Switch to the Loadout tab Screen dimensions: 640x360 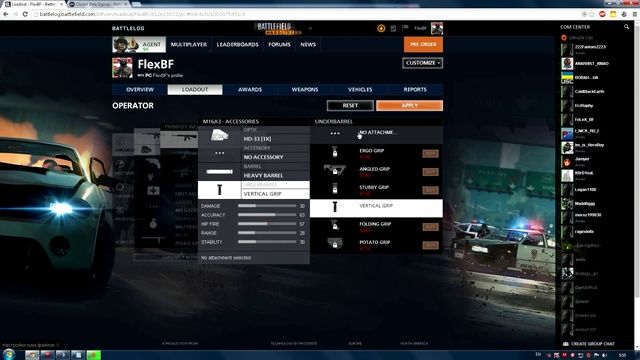pyautogui.click(x=195, y=89)
